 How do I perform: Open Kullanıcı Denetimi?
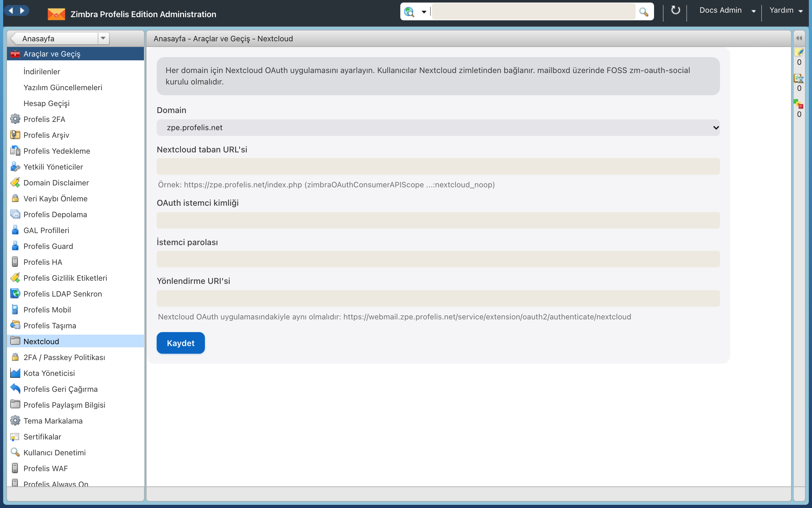[x=54, y=452]
